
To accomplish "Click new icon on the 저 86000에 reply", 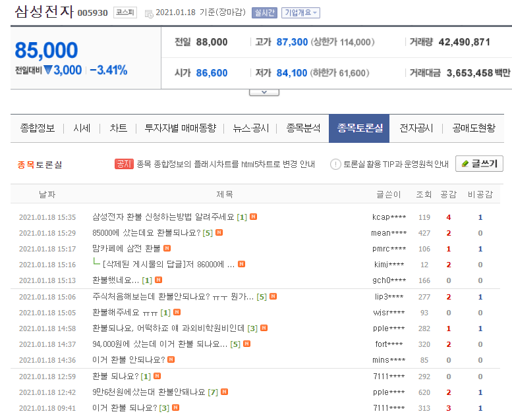I will [241, 264].
